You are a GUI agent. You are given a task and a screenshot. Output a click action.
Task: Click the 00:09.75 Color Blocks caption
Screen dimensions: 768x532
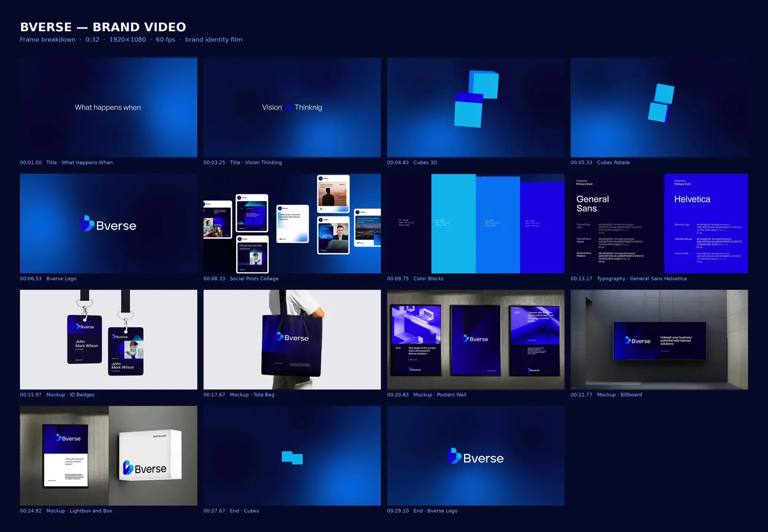(415, 279)
